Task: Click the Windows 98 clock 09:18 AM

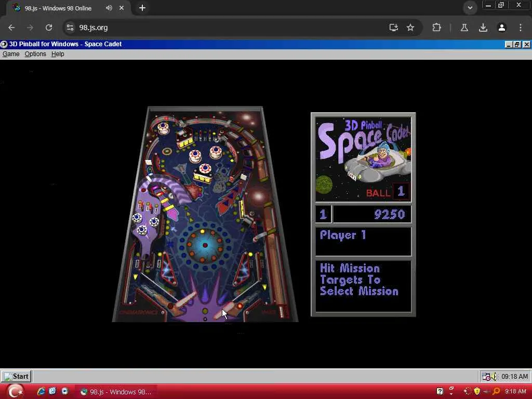Action: point(514,377)
